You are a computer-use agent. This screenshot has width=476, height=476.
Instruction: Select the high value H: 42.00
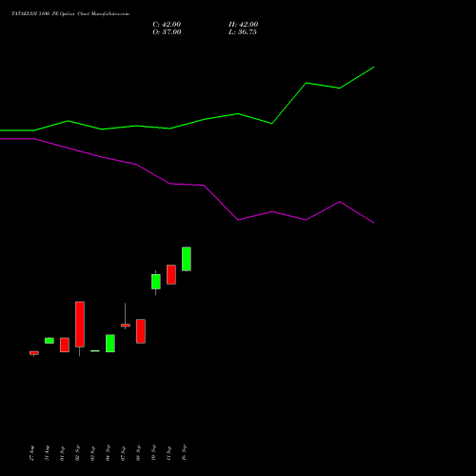click(243, 25)
